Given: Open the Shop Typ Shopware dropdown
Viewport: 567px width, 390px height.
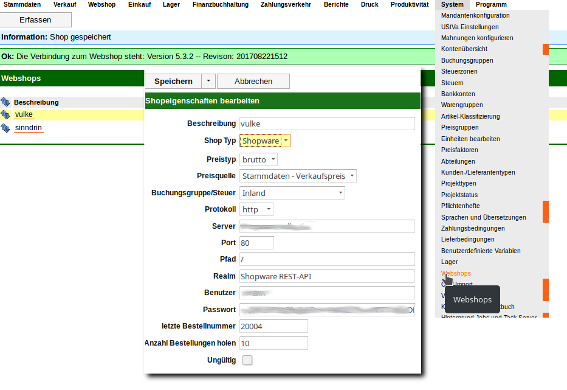Looking at the screenshot, I should [265, 141].
